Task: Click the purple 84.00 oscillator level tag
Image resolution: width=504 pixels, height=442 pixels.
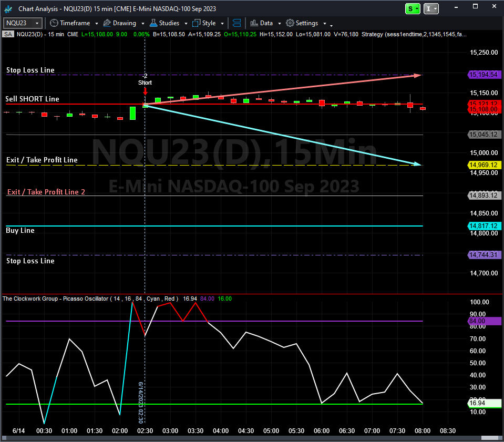Action: pyautogui.click(x=484, y=321)
